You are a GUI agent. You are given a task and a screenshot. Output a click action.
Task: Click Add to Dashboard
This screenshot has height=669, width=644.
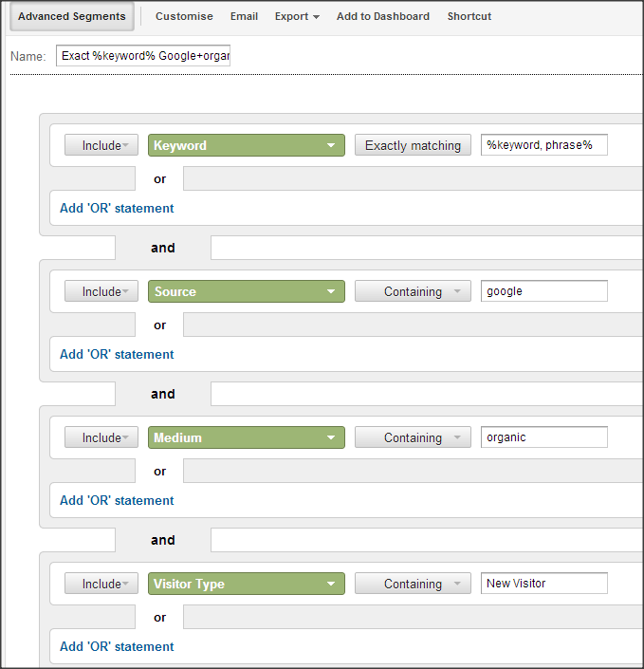pos(382,16)
